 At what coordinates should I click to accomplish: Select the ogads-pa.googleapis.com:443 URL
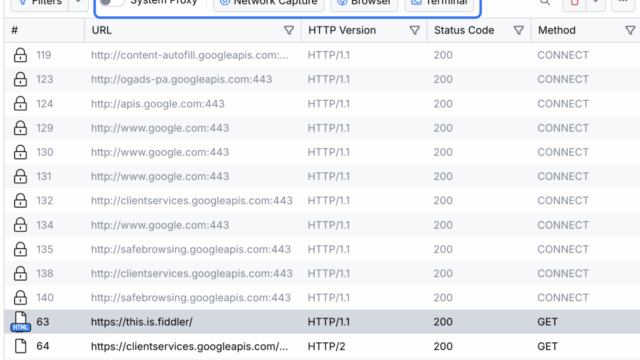click(x=181, y=79)
